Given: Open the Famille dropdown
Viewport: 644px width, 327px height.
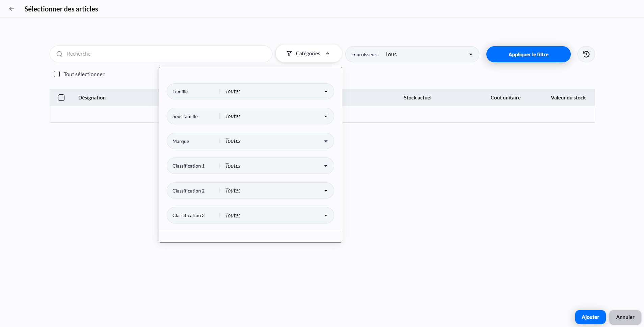Looking at the screenshot, I should pyautogui.click(x=250, y=91).
